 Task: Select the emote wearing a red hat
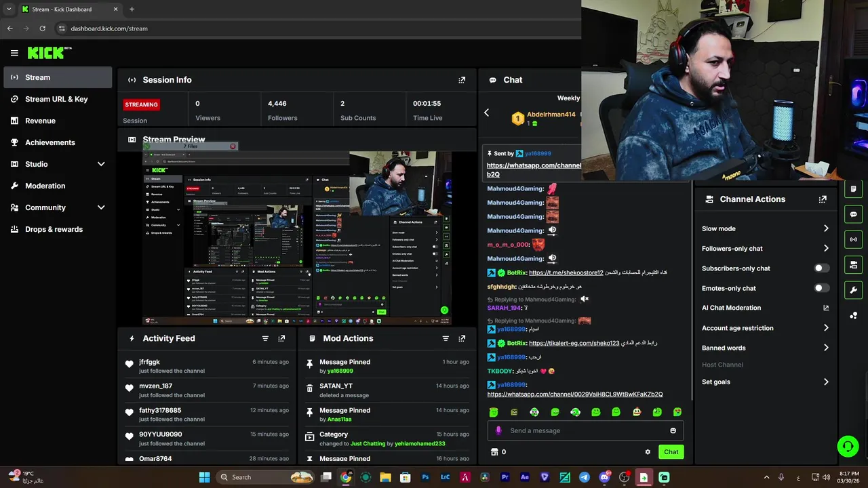coord(637,412)
